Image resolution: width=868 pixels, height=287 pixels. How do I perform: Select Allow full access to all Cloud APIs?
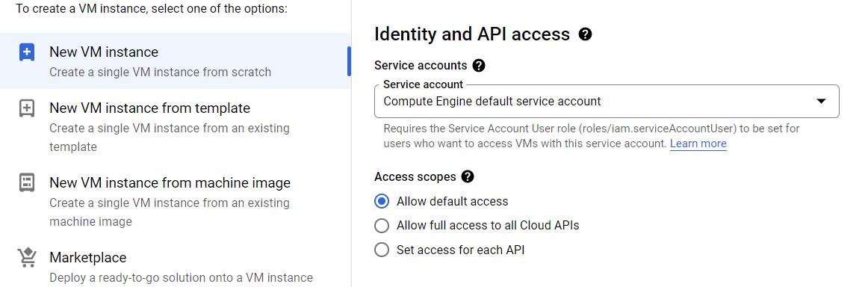pos(382,226)
